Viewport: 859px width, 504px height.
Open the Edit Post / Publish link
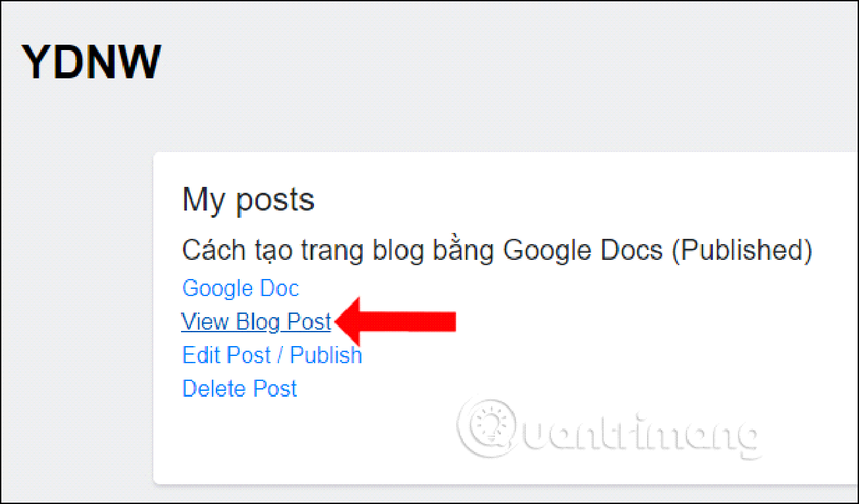pos(272,355)
